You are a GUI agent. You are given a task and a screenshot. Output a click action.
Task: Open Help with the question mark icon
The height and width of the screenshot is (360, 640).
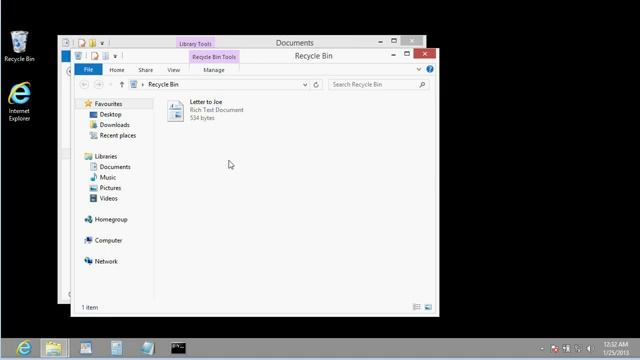[x=430, y=69]
